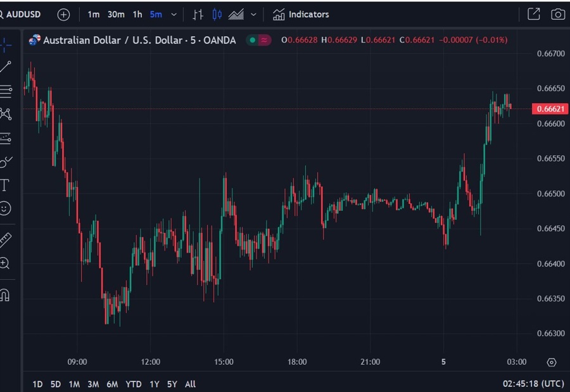This screenshot has width=570, height=392.
Task: Click the high value H0.66629
Action: tap(339, 40)
